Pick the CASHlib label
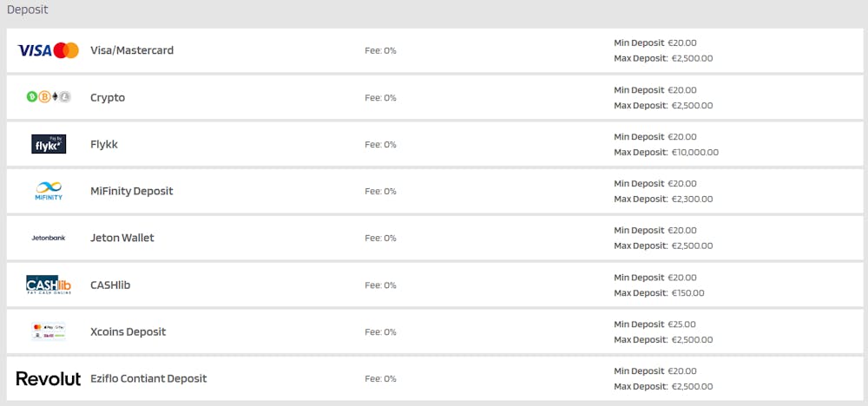 pyautogui.click(x=110, y=285)
